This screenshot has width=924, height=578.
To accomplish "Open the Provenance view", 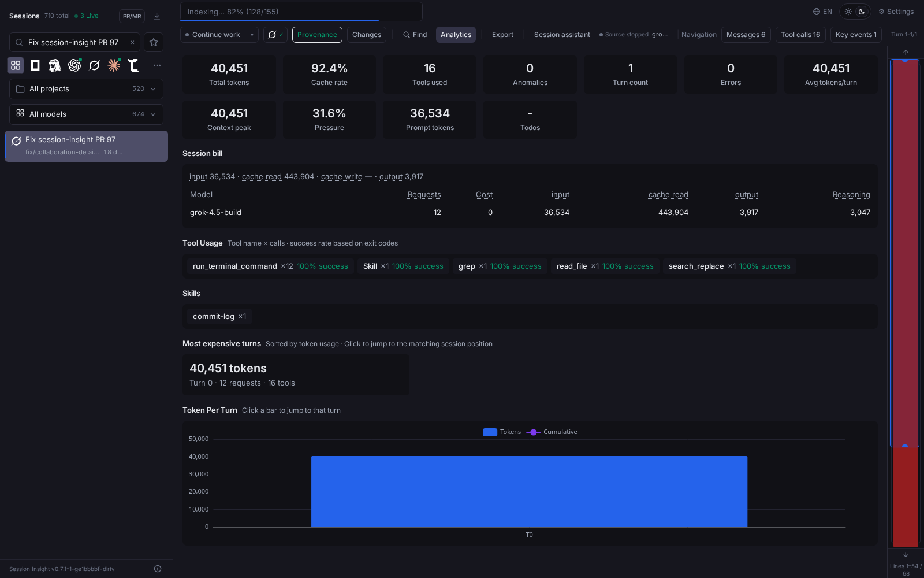I will tap(317, 35).
